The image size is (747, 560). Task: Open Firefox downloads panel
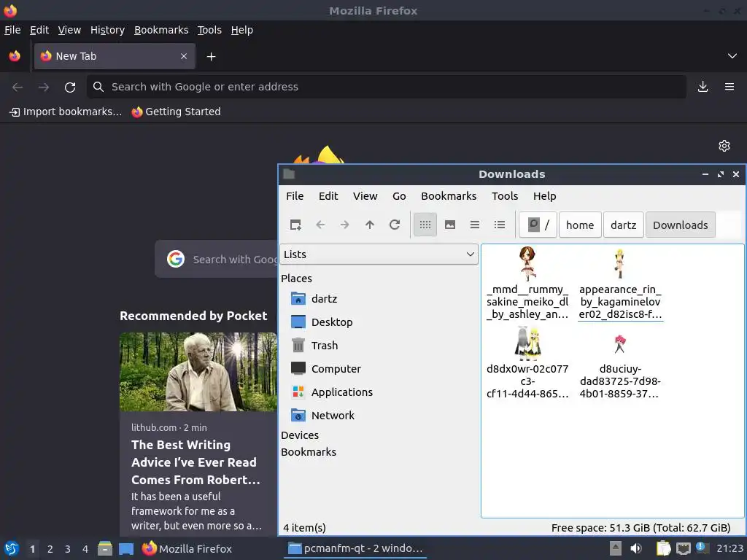click(x=703, y=87)
